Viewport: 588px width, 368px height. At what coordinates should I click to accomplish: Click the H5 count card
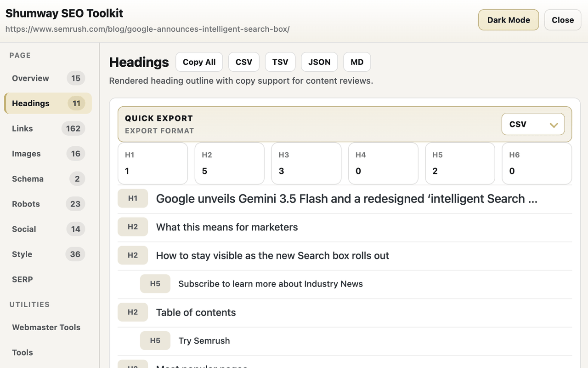[460, 163]
